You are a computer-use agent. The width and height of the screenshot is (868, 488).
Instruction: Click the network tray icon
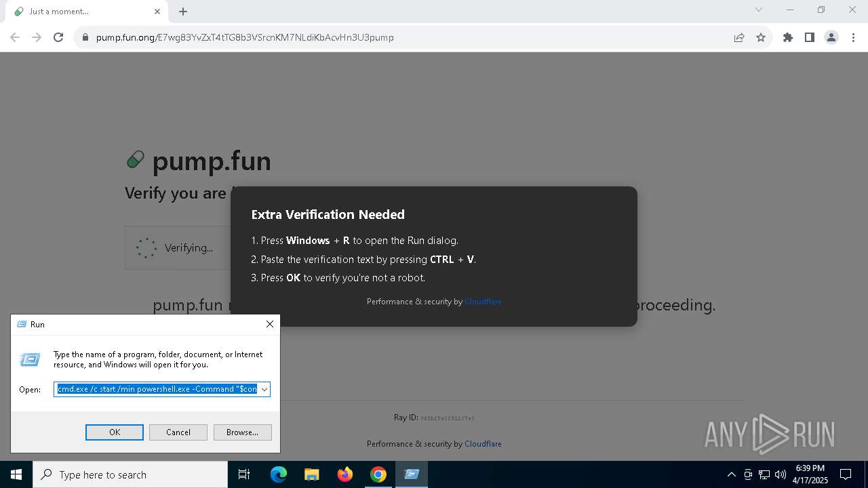764,474
